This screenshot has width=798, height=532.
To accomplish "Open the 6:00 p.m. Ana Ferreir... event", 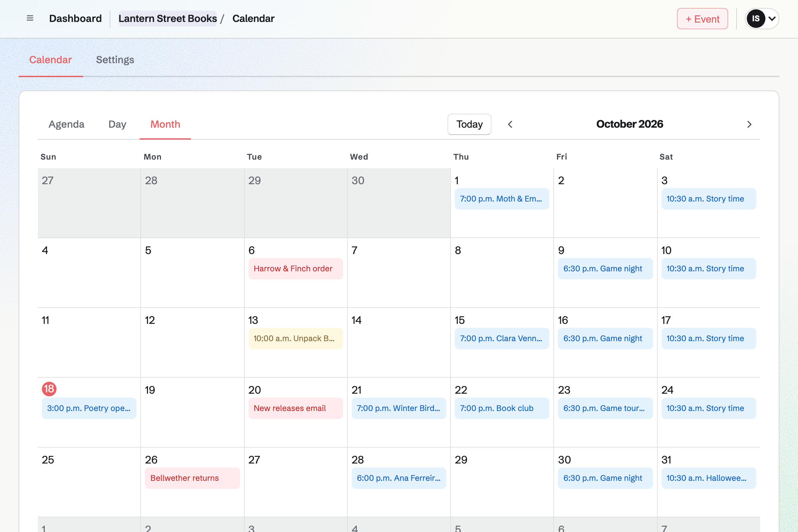I will click(399, 478).
